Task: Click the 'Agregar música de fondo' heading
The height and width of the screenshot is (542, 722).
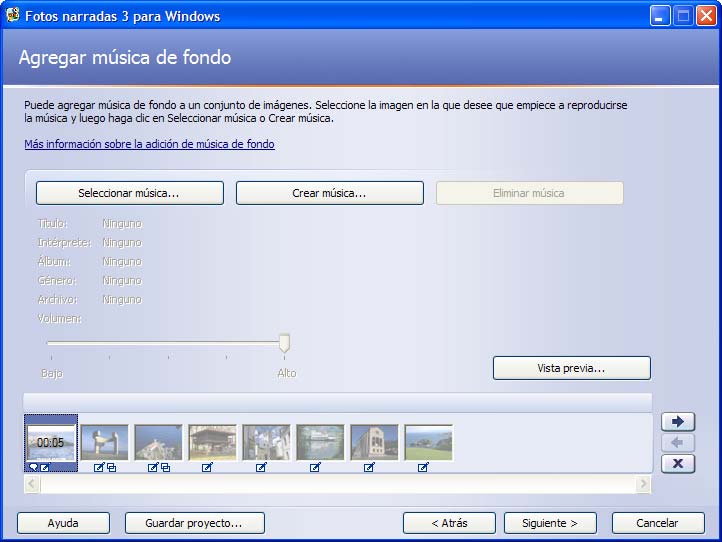Action: click(x=125, y=58)
